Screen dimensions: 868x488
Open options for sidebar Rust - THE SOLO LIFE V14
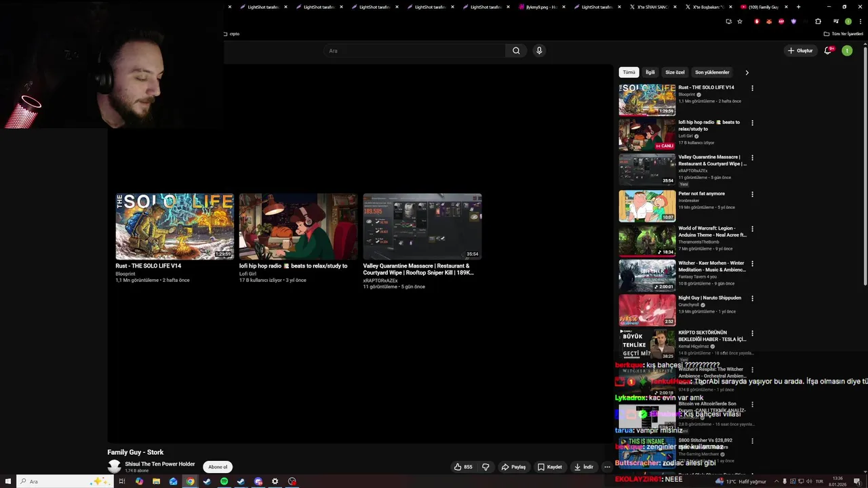point(752,88)
